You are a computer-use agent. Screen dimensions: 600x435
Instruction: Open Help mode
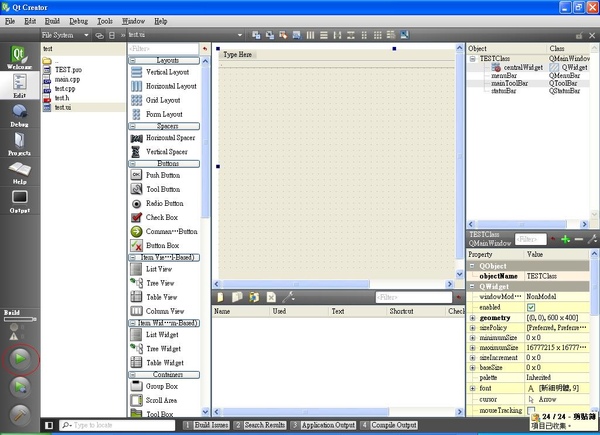tap(19, 172)
